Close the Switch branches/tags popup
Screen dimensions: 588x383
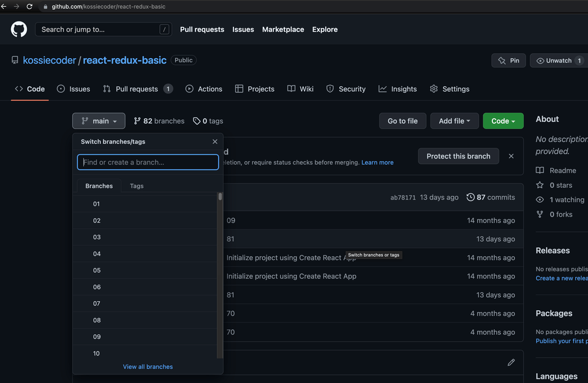pyautogui.click(x=215, y=141)
